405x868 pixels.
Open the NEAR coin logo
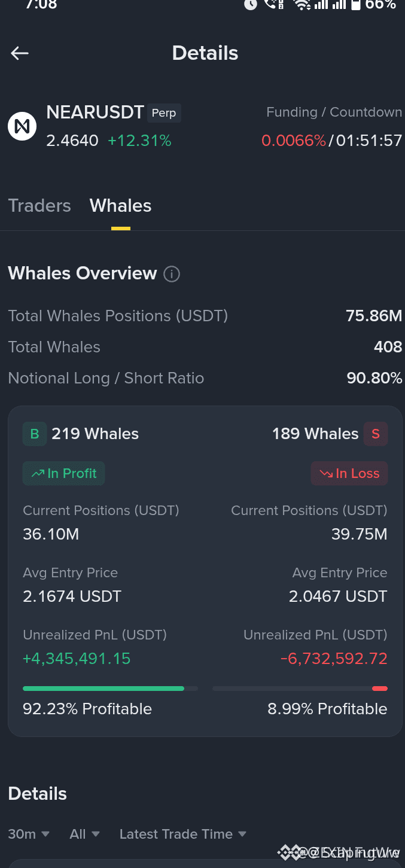(x=22, y=126)
